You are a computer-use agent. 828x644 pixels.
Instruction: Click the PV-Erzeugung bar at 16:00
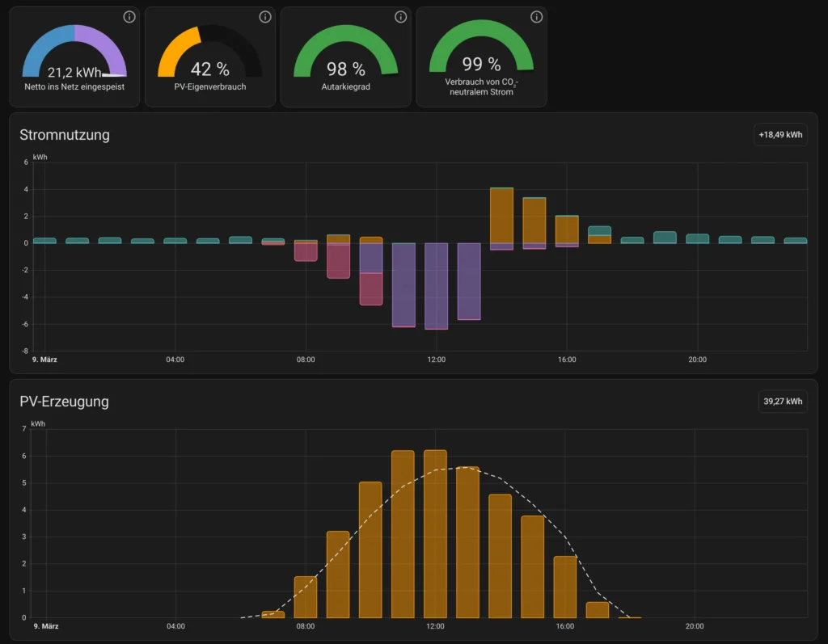pyautogui.click(x=565, y=587)
